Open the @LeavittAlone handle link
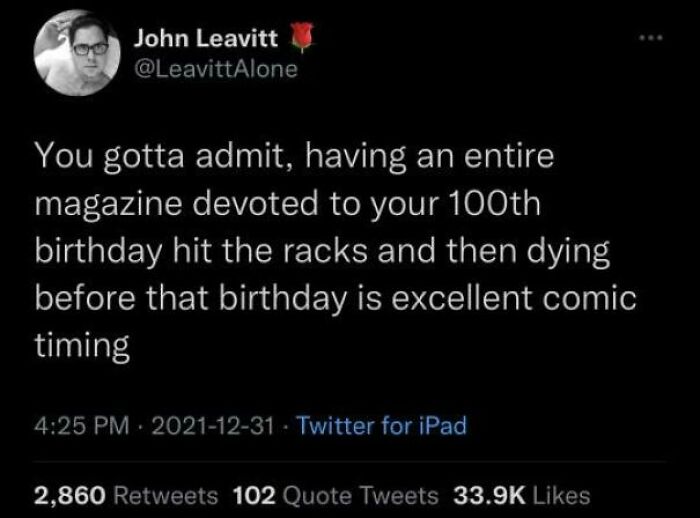This screenshot has height=518, width=700. 216,71
